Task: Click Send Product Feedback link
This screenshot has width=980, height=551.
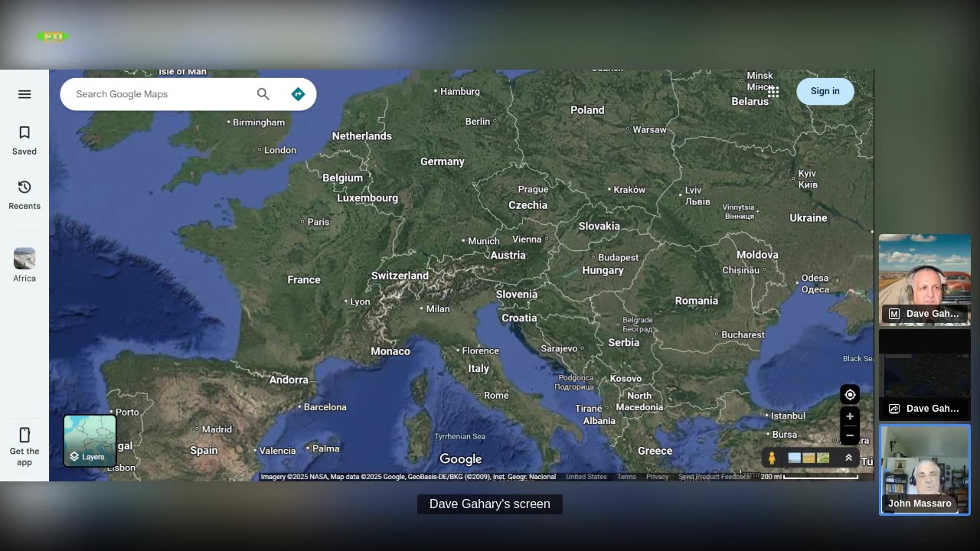Action: pyautogui.click(x=714, y=477)
